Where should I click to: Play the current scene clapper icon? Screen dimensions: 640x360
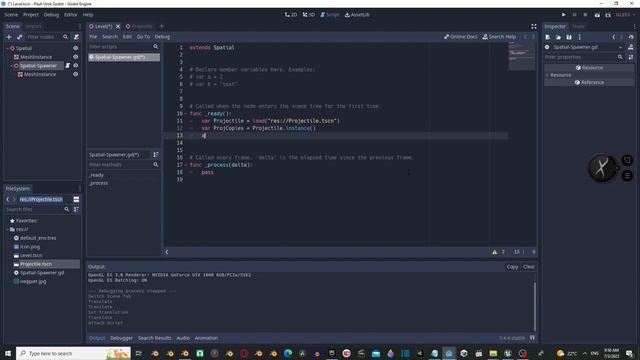[x=597, y=15]
